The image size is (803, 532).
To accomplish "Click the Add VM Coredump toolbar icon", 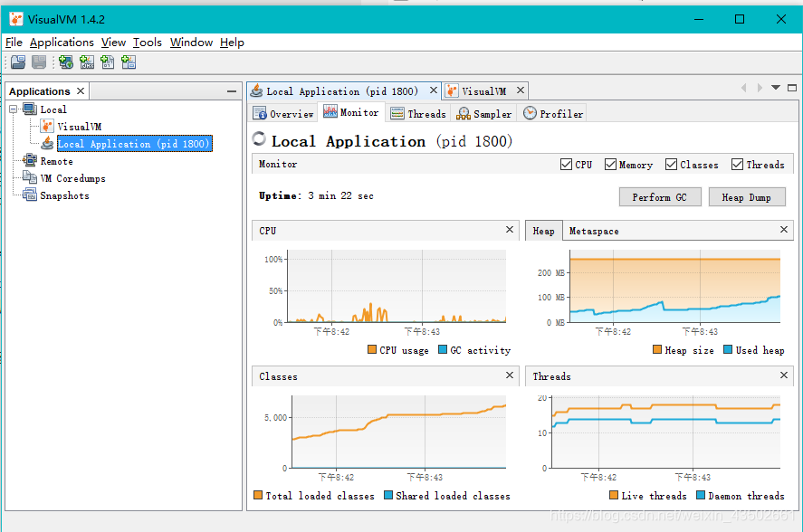I will click(108, 62).
